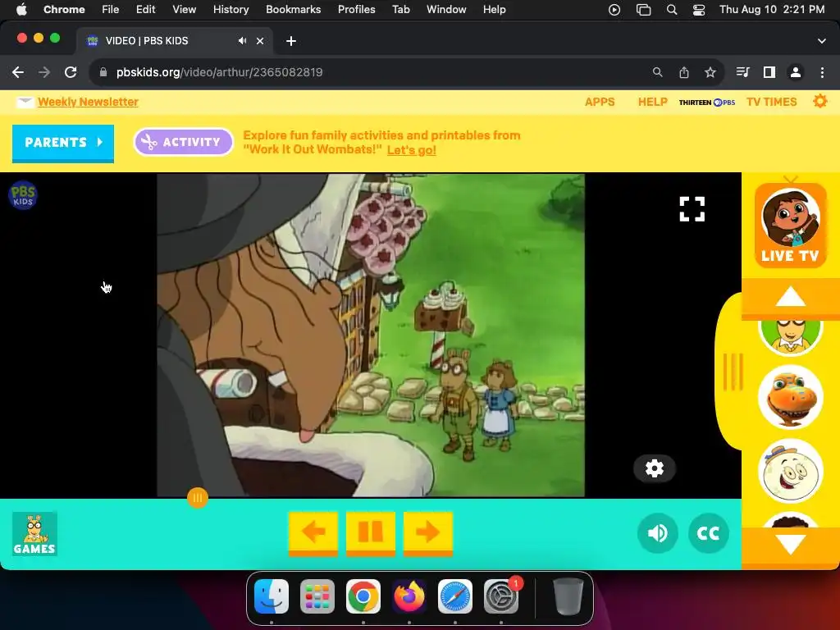
Task: Open Trash in the Dock
Action: pyautogui.click(x=568, y=596)
